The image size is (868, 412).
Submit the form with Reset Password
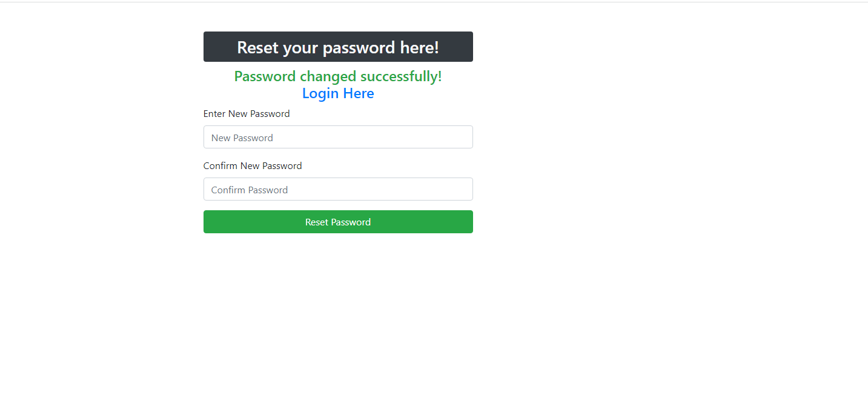337,222
